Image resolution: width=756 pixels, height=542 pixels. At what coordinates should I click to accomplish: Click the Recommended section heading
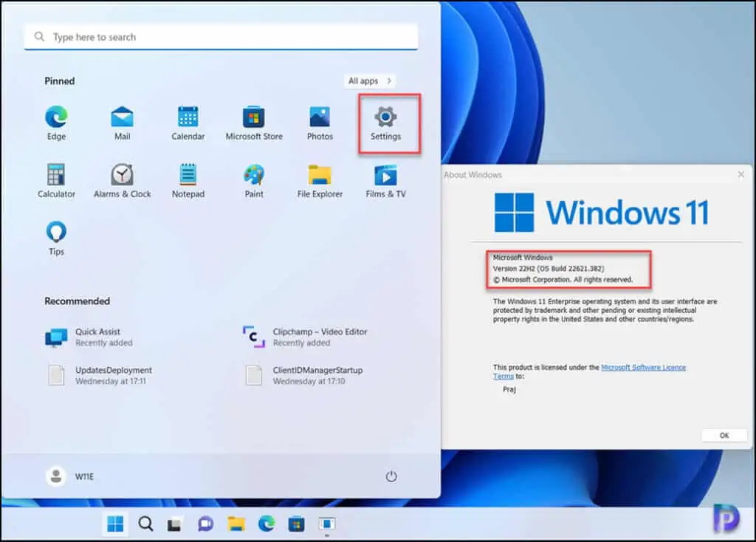click(77, 301)
